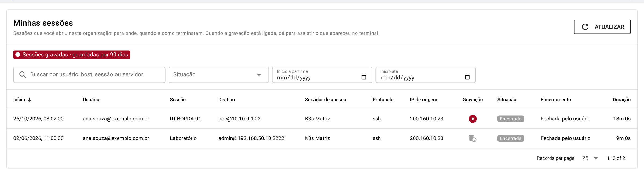Sort by the Sessão column header
This screenshot has width=644, height=178.
pyautogui.click(x=178, y=100)
